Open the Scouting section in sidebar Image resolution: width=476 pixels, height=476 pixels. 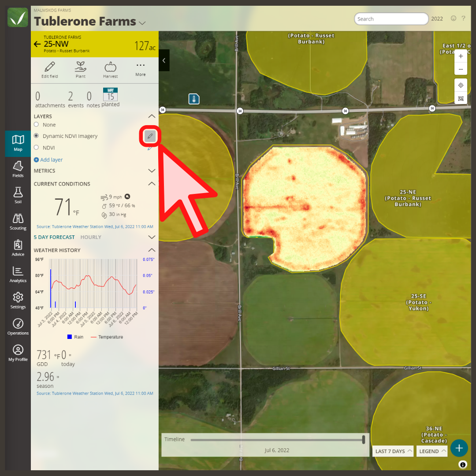point(18,222)
